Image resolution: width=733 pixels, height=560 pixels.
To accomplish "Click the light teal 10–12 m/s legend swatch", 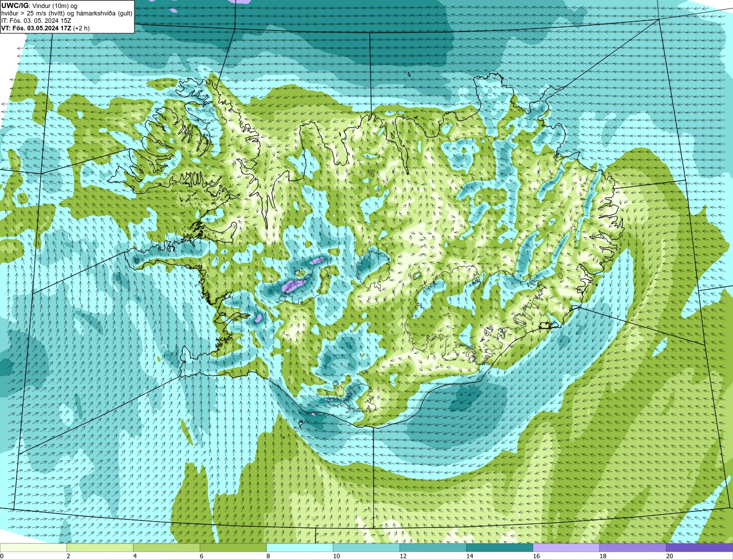I will click(366, 548).
